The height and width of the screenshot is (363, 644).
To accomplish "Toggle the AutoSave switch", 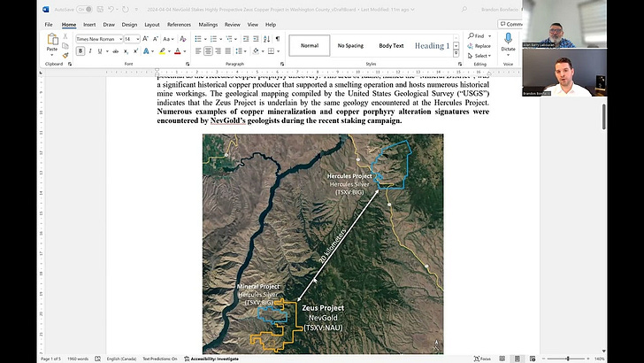I will pos(84,9).
